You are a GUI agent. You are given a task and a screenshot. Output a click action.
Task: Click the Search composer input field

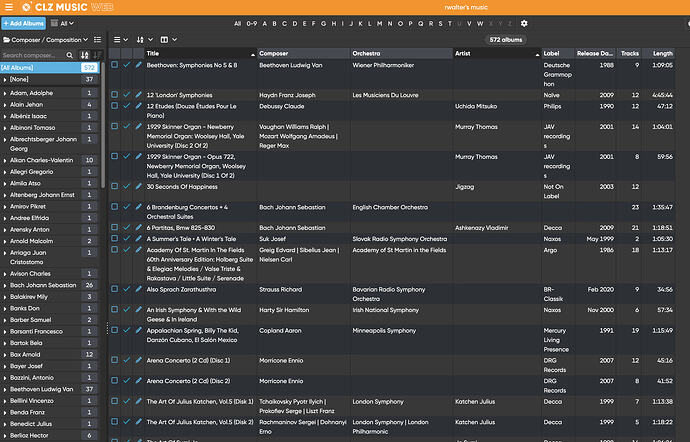33,55
